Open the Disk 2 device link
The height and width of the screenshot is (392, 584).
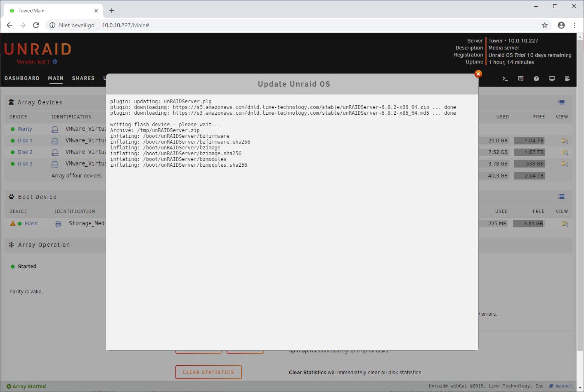click(25, 152)
